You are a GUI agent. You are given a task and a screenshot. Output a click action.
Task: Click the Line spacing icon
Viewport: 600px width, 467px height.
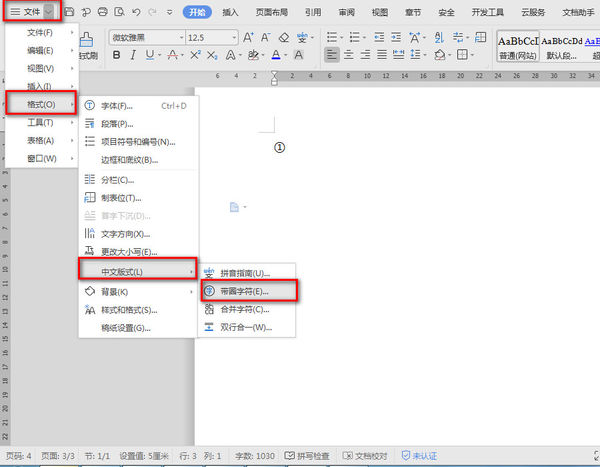click(x=415, y=55)
